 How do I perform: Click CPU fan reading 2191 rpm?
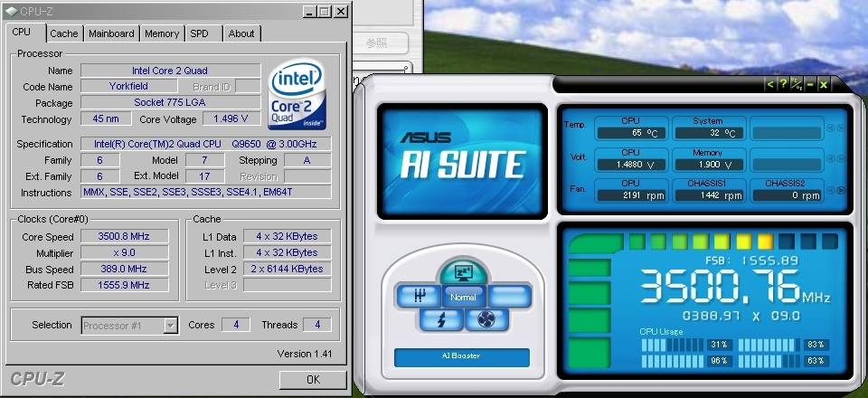point(631,195)
